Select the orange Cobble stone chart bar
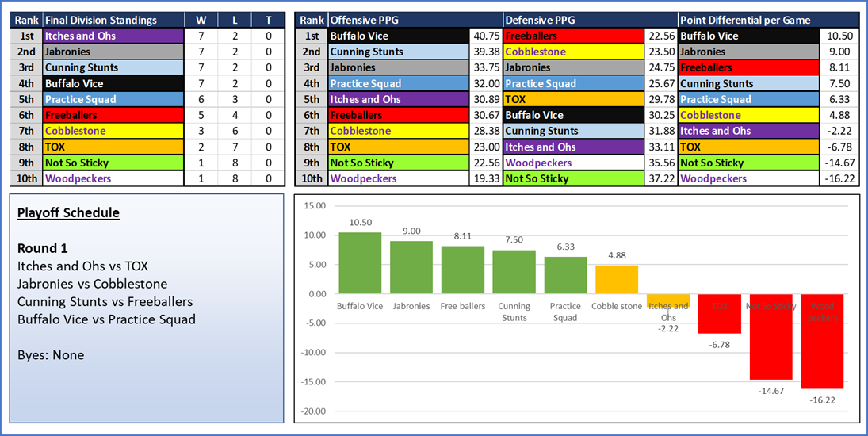The height and width of the screenshot is (436, 868). 617,279
